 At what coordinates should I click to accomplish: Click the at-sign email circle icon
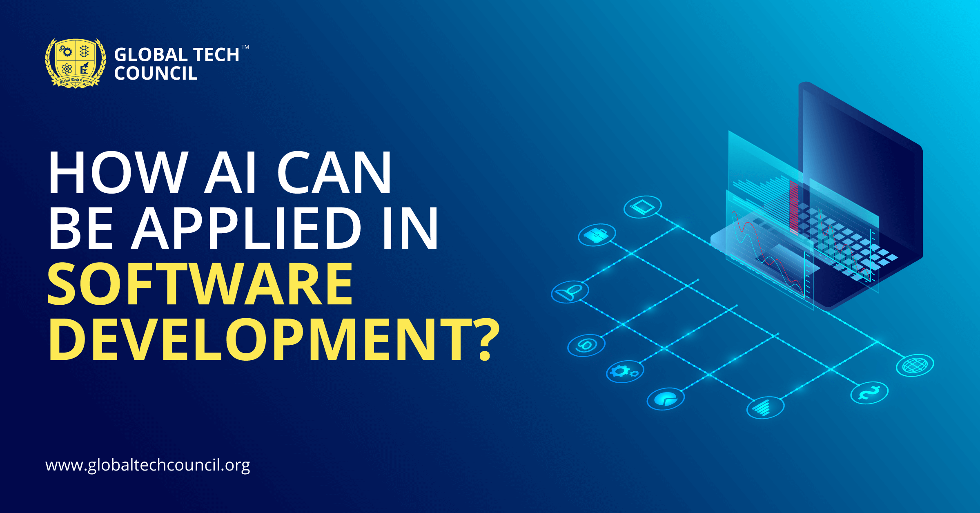tap(586, 345)
